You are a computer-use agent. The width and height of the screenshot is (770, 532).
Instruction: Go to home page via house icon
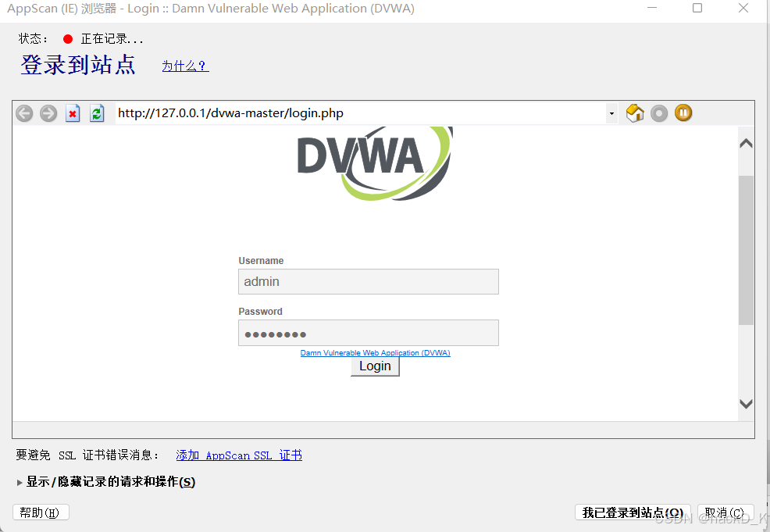pos(635,113)
